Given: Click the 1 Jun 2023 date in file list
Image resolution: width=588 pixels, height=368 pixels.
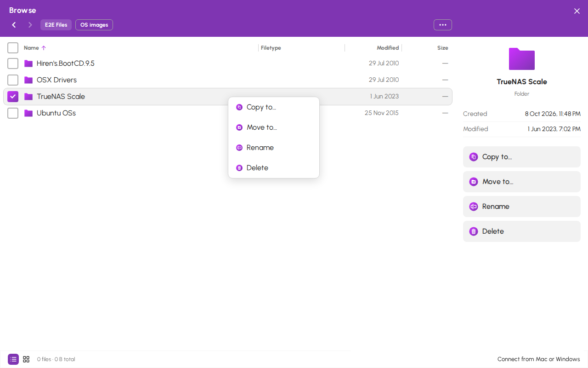Looking at the screenshot, I should 384,97.
